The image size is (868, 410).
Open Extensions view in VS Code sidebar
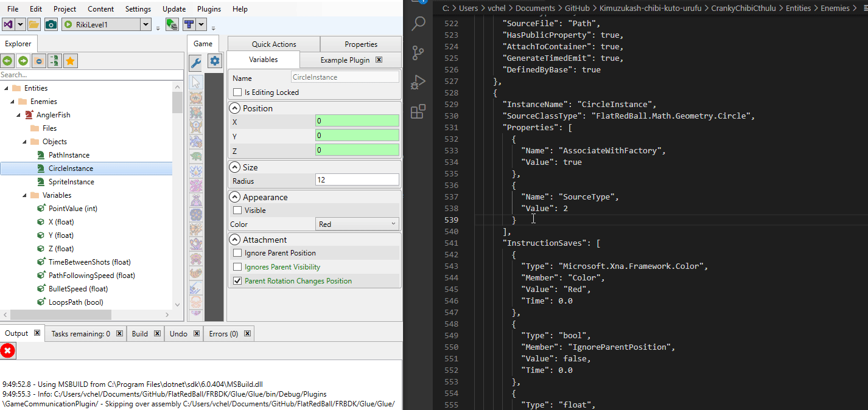418,111
